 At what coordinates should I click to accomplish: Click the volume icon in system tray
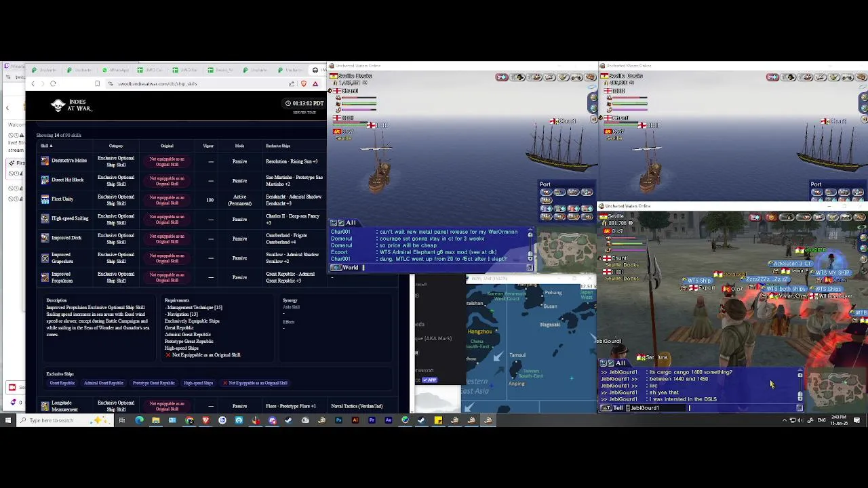click(800, 420)
